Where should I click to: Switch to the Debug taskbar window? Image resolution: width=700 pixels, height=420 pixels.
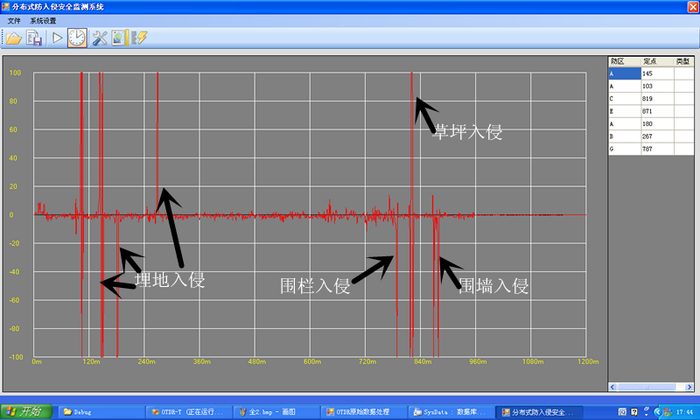101,412
